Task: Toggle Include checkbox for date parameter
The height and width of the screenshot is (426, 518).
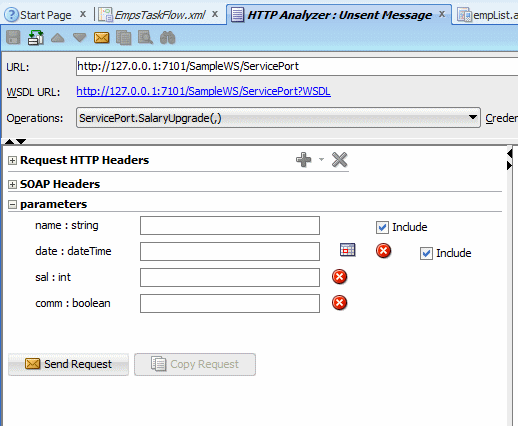Action: coord(426,254)
